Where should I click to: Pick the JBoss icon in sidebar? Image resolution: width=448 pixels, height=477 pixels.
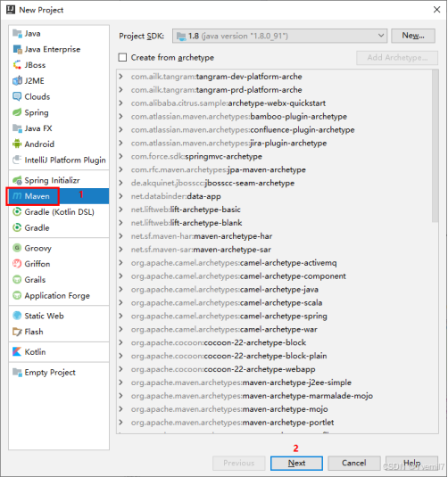point(17,65)
